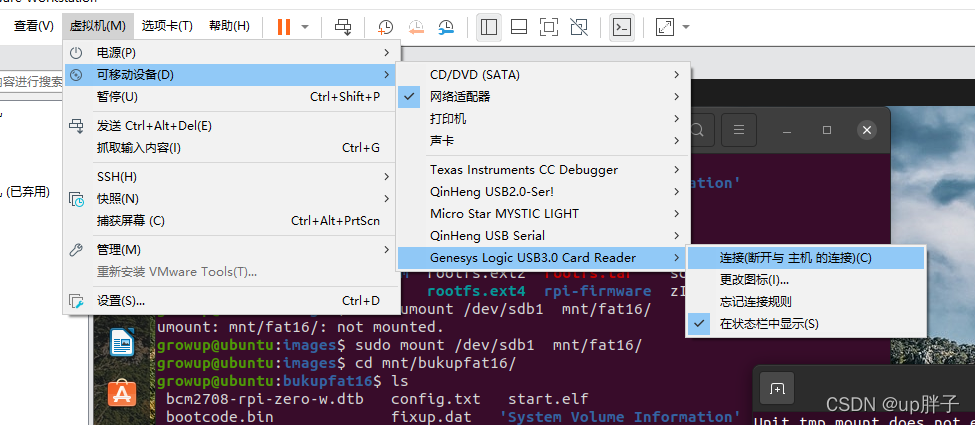
Task: Open the 虚拟机(M) menu
Action: coord(98,26)
